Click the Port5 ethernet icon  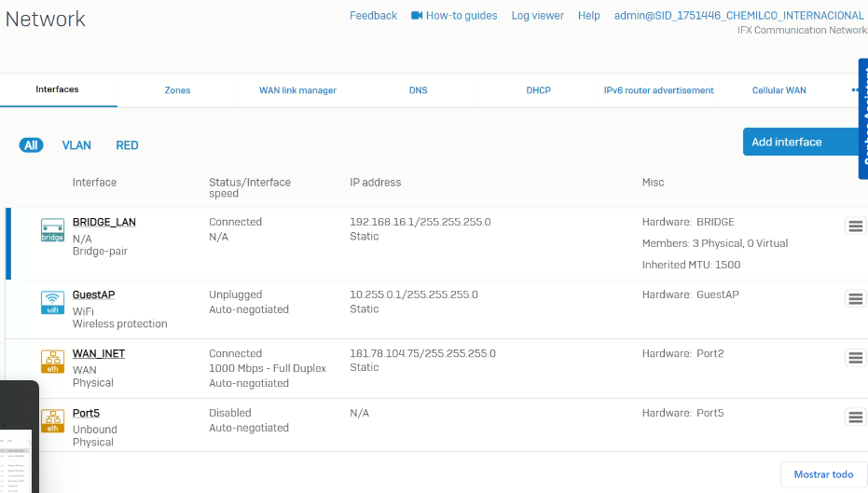tap(52, 420)
